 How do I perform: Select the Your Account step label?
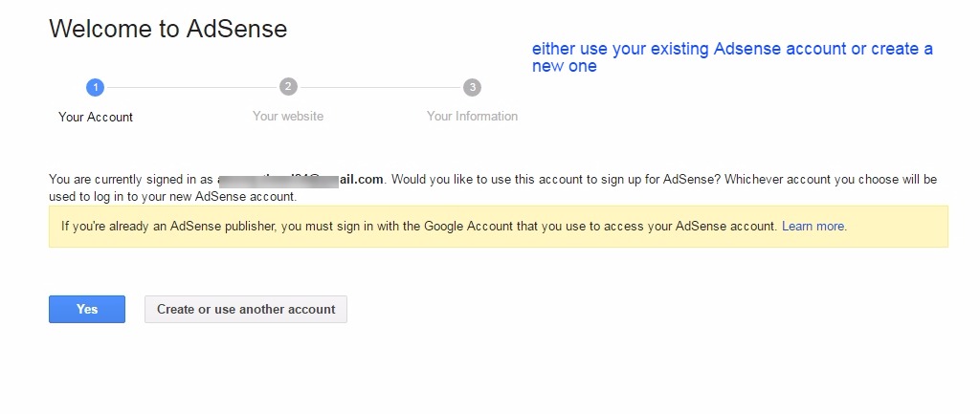(x=96, y=117)
